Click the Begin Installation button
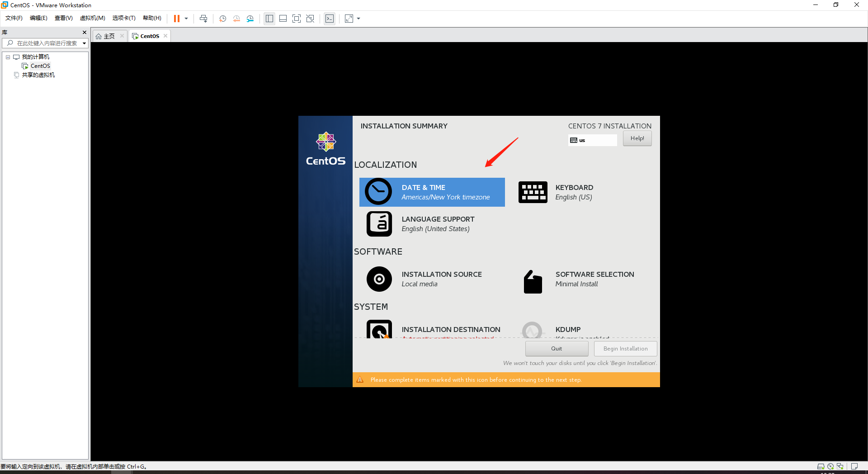Viewport: 868px width, 474px height. tap(625, 349)
